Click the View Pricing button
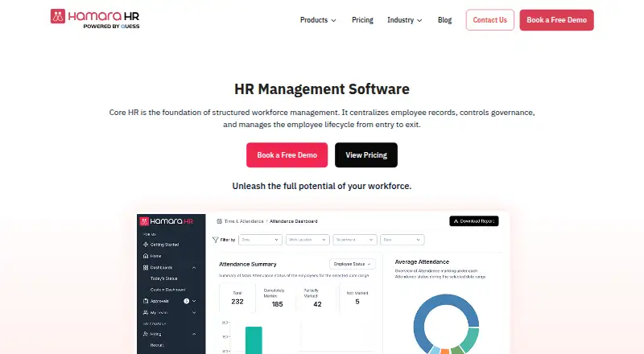 [366, 154]
